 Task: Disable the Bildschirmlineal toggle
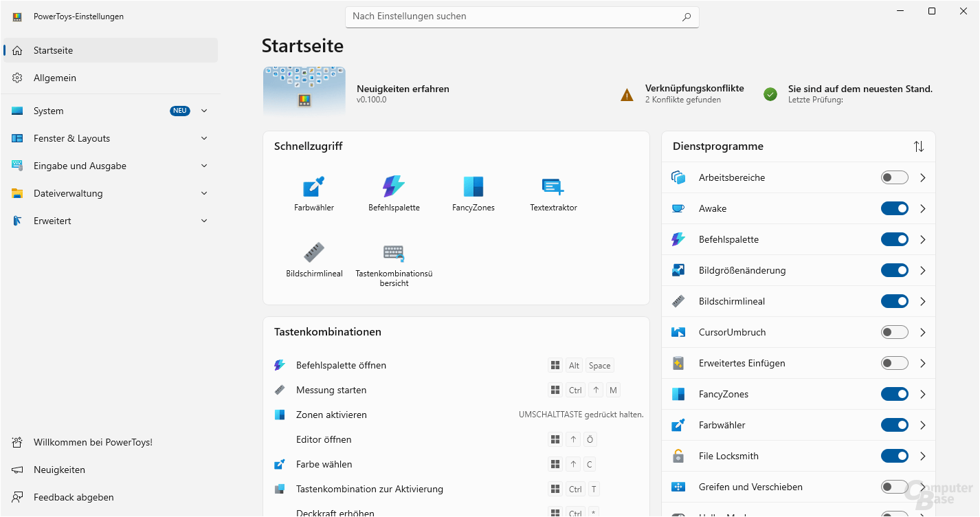pyautogui.click(x=895, y=301)
